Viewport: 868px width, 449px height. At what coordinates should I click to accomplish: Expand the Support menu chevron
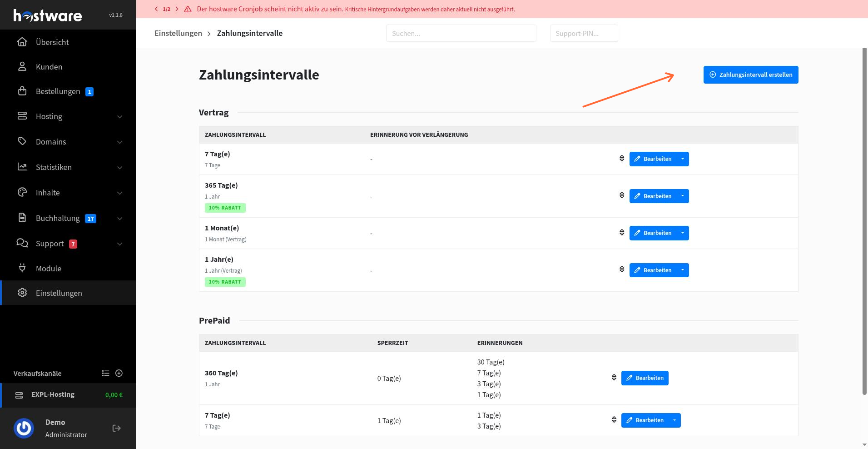(120, 244)
